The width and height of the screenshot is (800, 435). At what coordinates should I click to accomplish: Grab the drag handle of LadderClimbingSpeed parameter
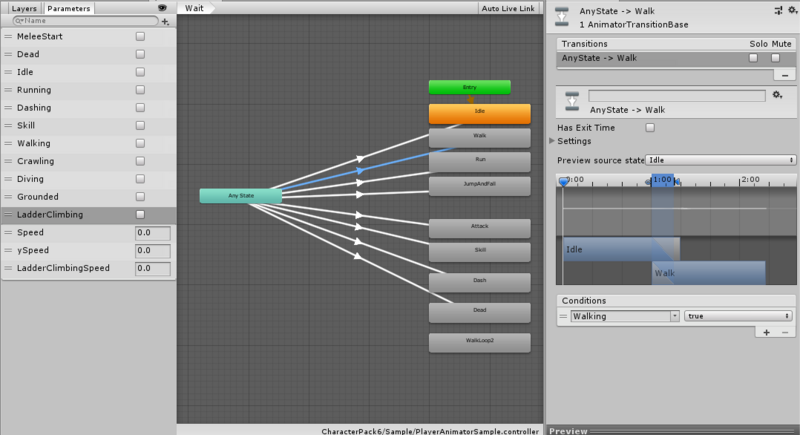[x=8, y=268]
